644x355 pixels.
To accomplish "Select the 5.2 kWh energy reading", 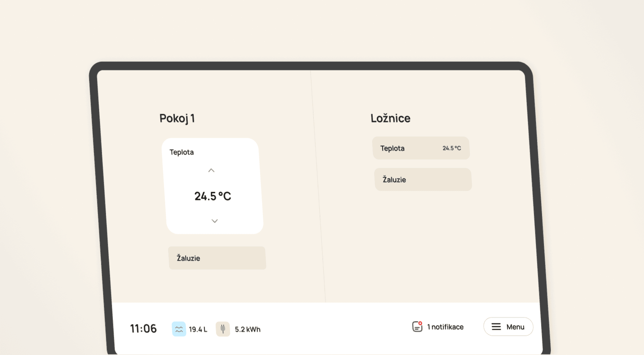I will click(247, 329).
